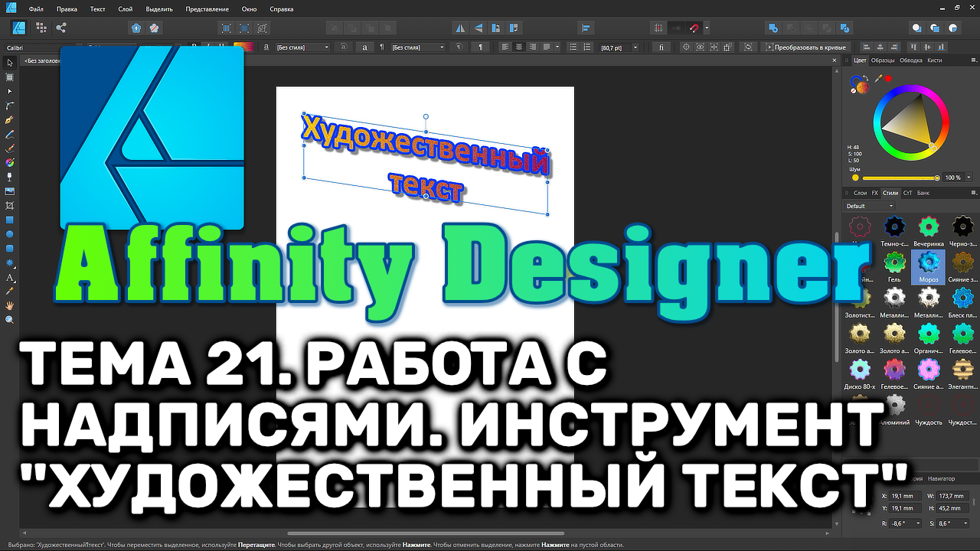Screen dimensions: 980x551
Task: Switch to the Образцы tab
Action: 883,60
